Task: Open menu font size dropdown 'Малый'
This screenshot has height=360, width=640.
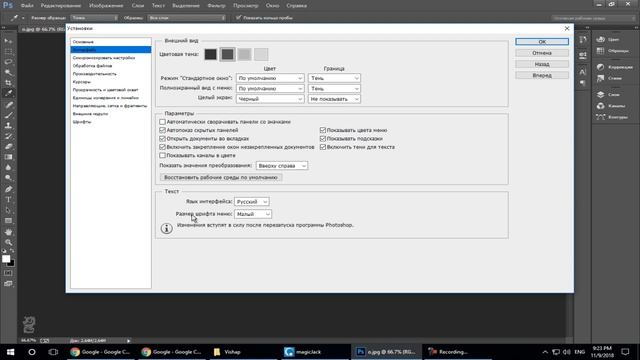Action: (x=253, y=214)
